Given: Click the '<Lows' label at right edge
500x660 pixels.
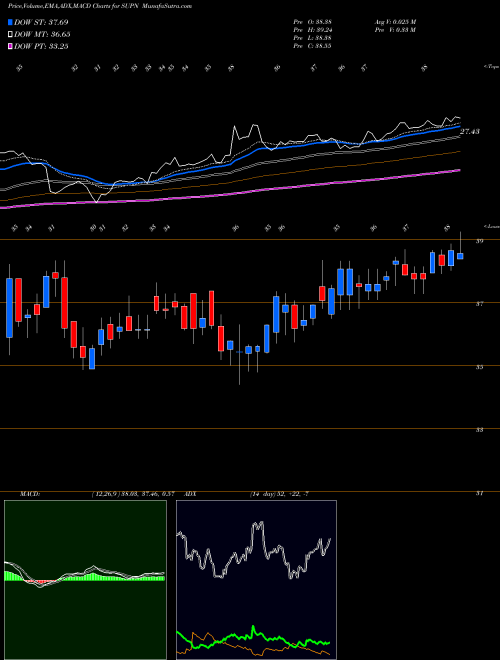Looking at the screenshot, I should (x=491, y=226).
